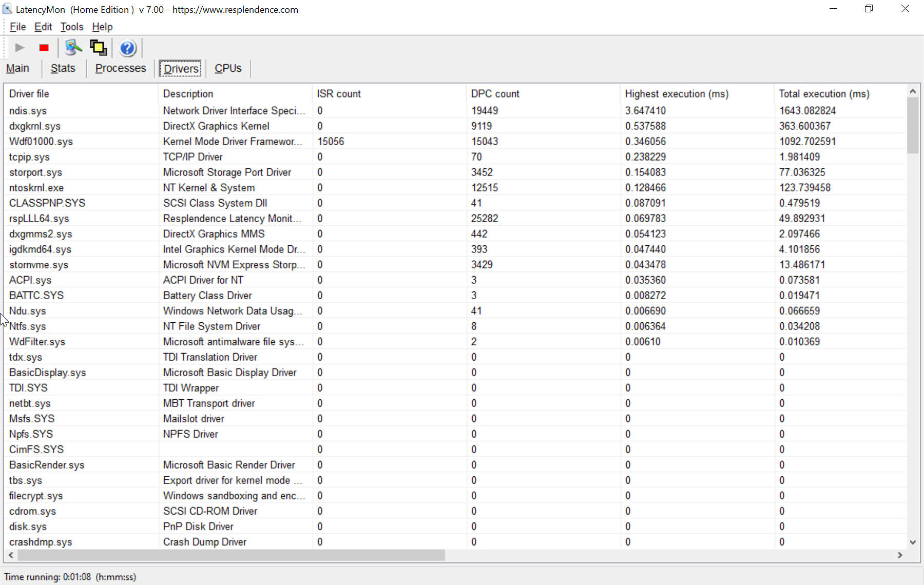Select the CimFS.SYS driver row
924x585 pixels.
455,450
